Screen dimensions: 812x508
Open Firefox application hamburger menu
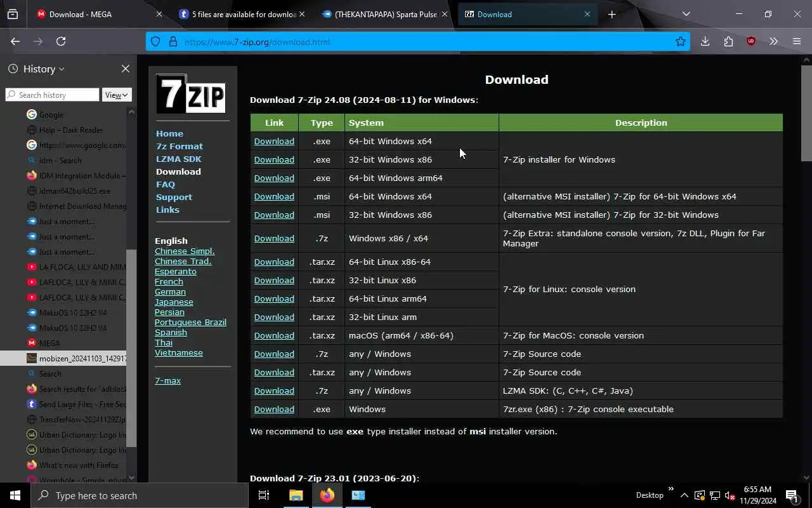[x=797, y=41]
